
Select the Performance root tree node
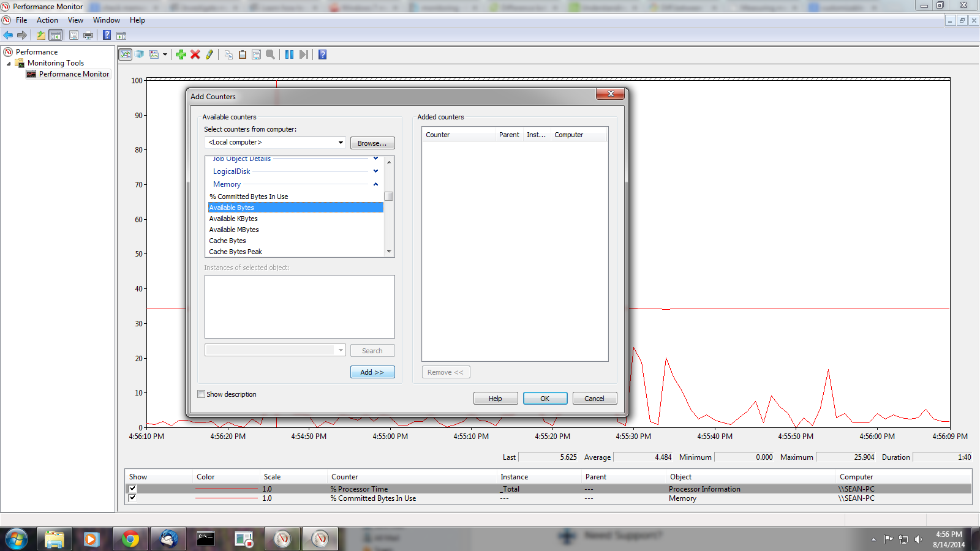37,52
